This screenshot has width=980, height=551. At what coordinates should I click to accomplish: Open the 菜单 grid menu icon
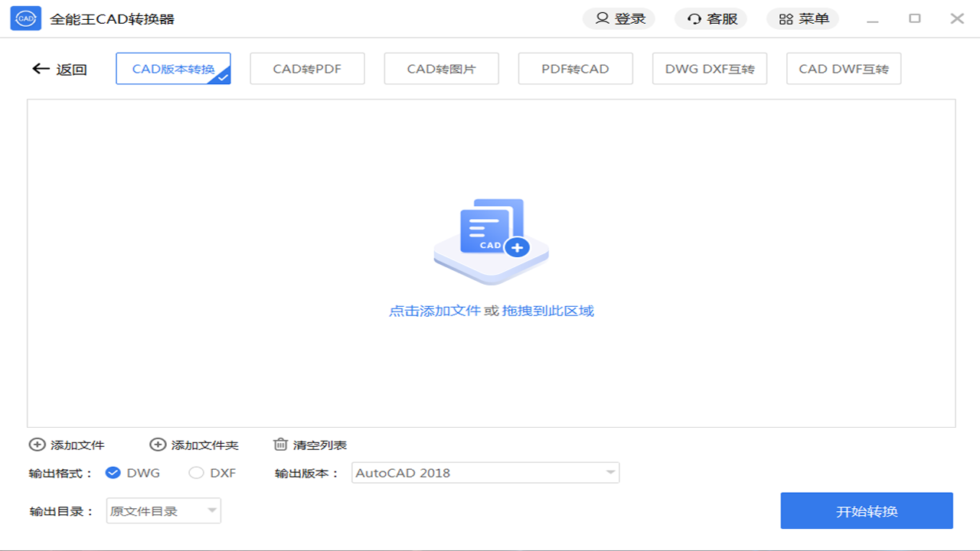point(786,18)
